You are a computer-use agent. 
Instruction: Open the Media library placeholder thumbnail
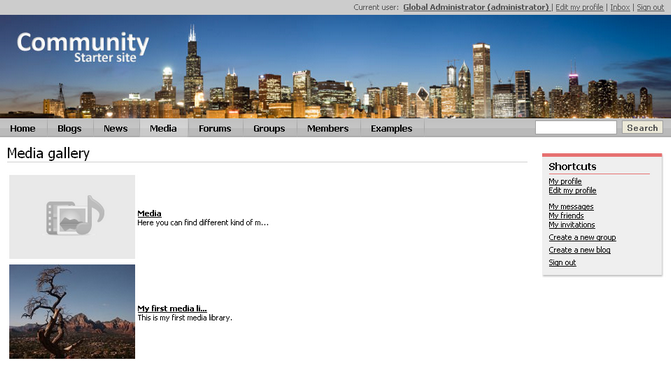point(72,216)
